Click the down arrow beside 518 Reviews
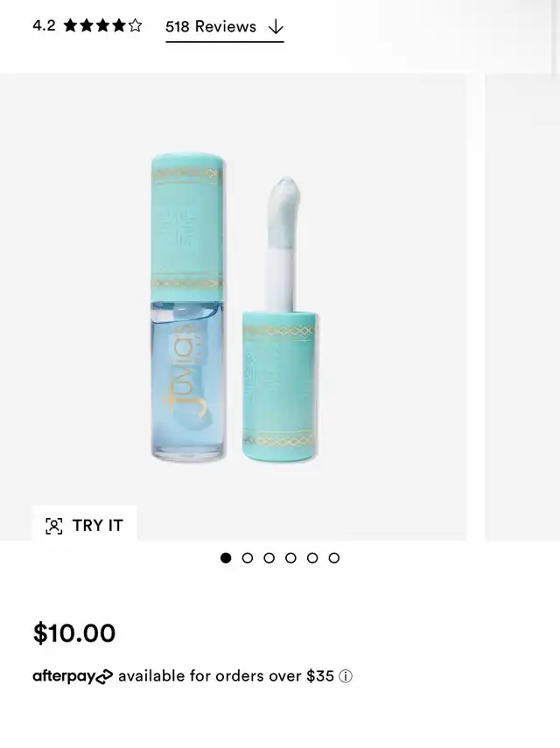Screen dimensions: 560x748 (276, 27)
